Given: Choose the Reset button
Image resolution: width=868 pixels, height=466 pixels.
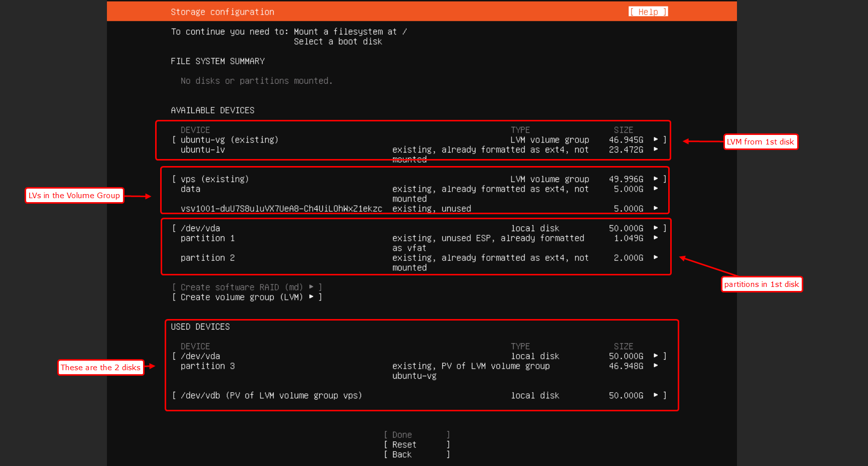Looking at the screenshot, I should coord(417,444).
